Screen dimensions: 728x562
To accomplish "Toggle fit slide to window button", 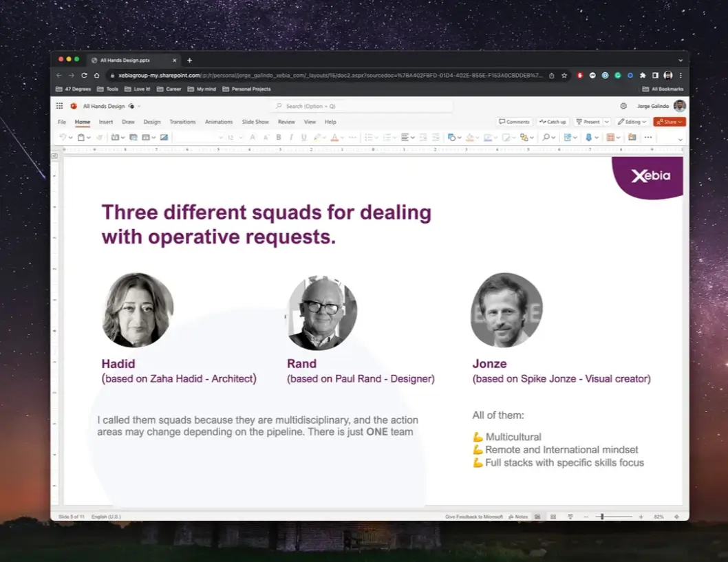I will click(676, 517).
